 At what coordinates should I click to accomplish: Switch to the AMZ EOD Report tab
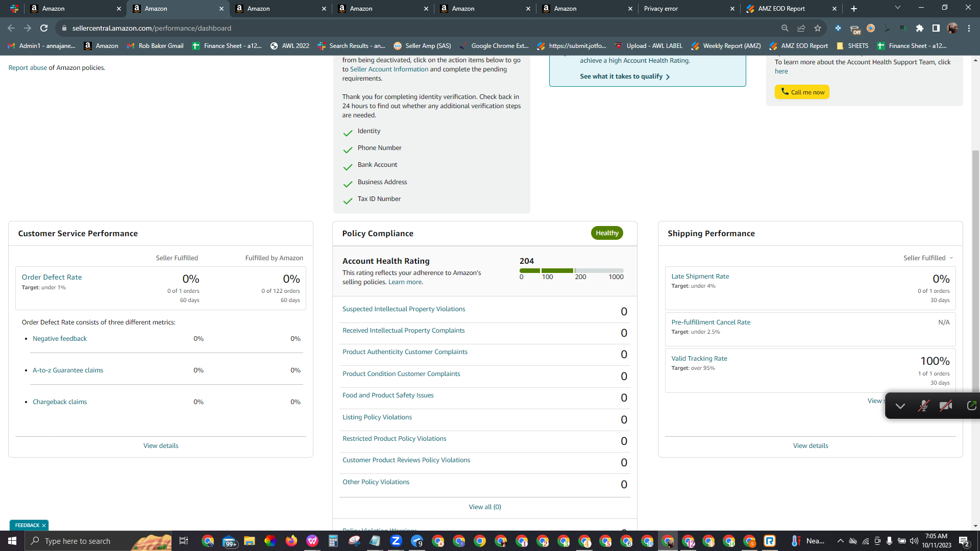click(x=791, y=9)
